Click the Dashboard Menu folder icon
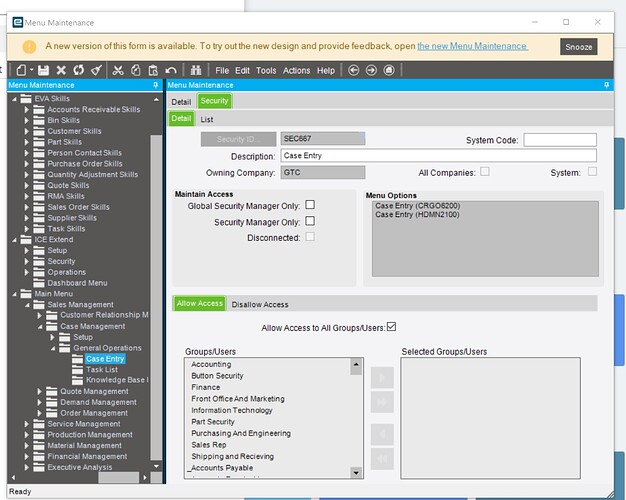The image size is (626, 500). pos(39,283)
